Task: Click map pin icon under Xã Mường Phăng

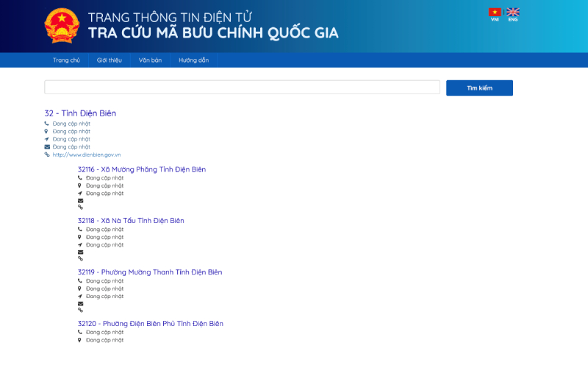Action: (79, 185)
